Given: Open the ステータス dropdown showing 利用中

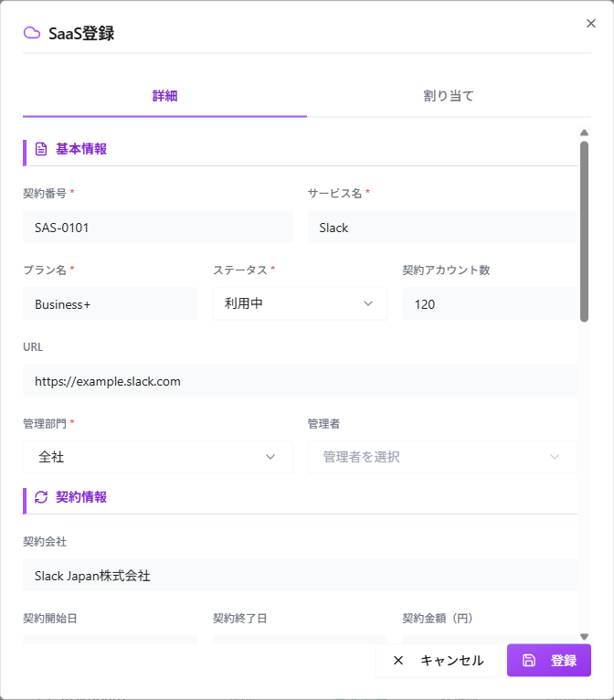Looking at the screenshot, I should 300,303.
